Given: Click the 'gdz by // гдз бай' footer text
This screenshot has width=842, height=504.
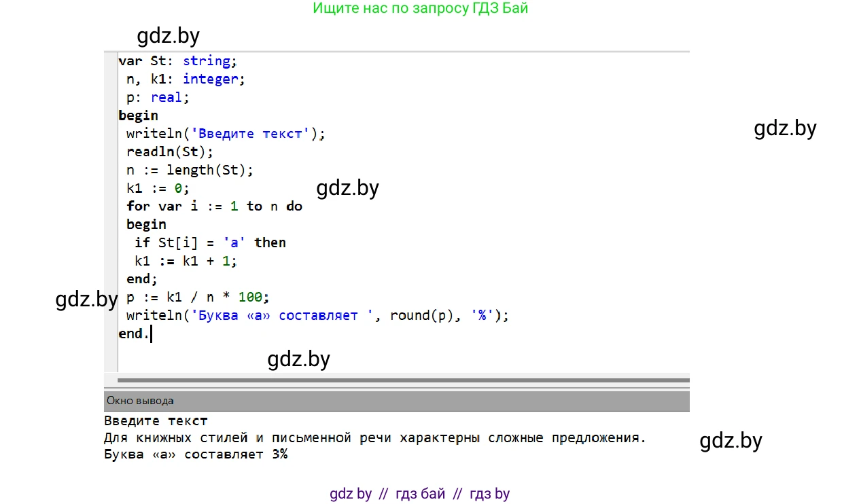Looking at the screenshot, I should [x=419, y=494].
